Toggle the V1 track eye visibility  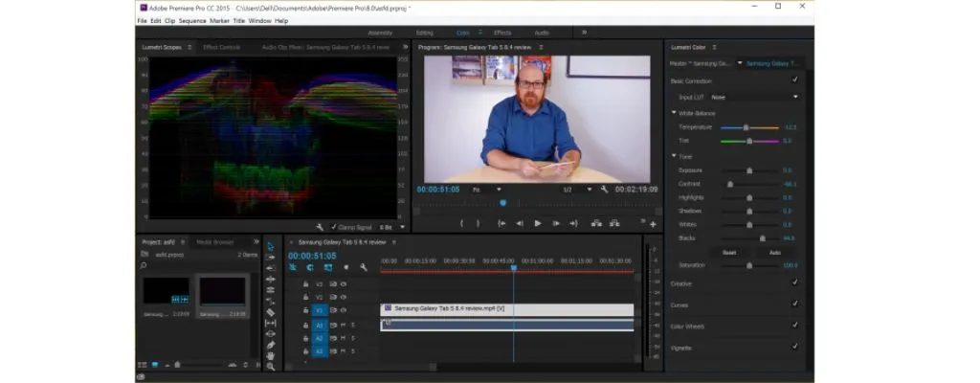coord(344,310)
